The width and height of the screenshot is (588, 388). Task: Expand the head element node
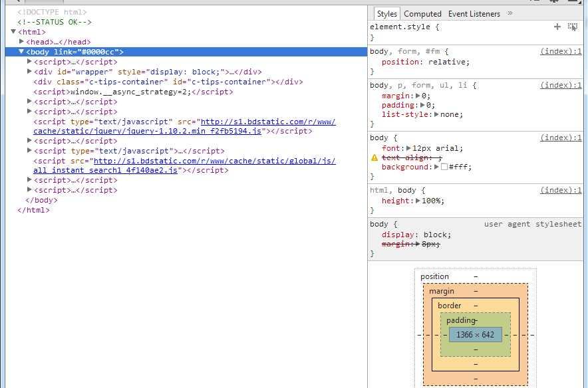(21, 41)
